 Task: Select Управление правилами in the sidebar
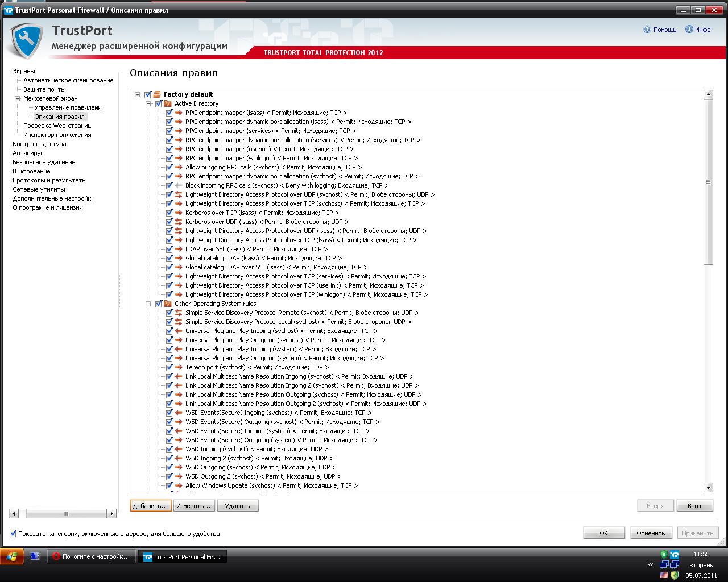(x=68, y=107)
